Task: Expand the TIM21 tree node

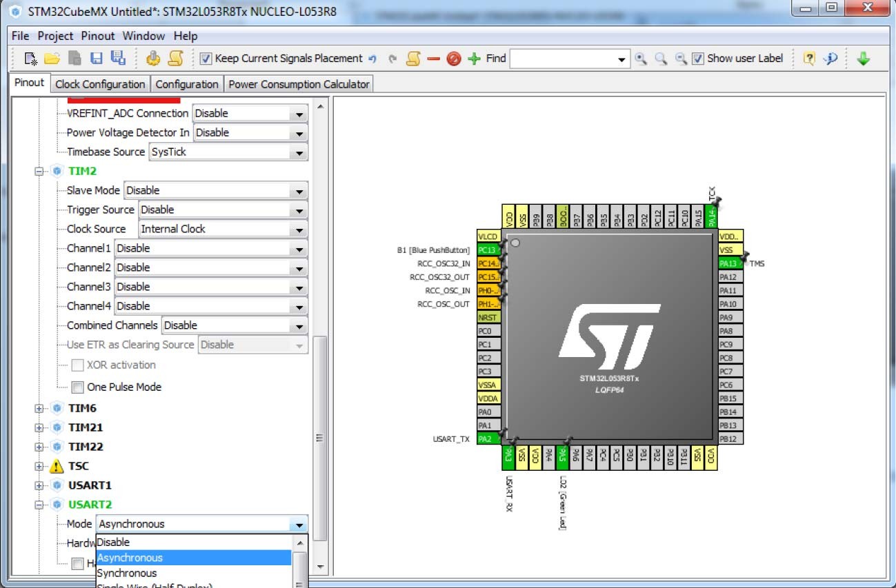Action: click(x=39, y=428)
